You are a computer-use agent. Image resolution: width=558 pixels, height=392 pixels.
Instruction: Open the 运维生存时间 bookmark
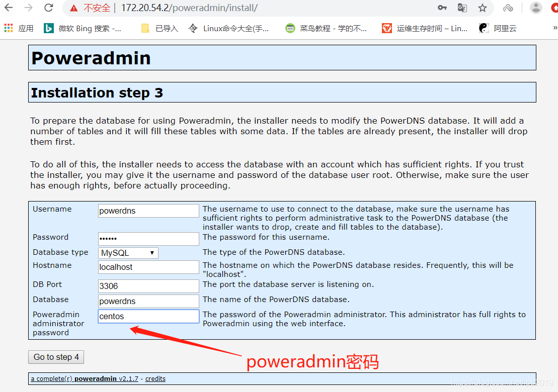pos(425,29)
